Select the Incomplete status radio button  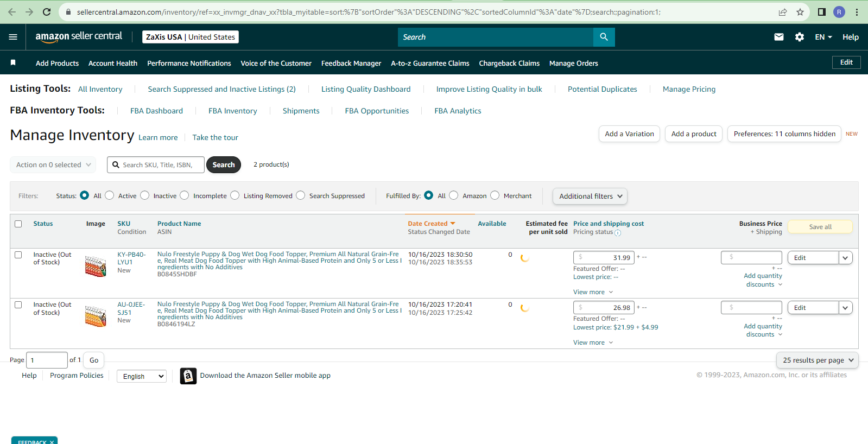pyautogui.click(x=185, y=195)
